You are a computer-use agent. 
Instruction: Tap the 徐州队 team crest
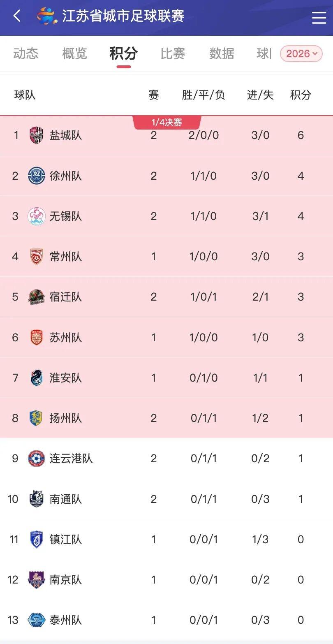(x=37, y=176)
